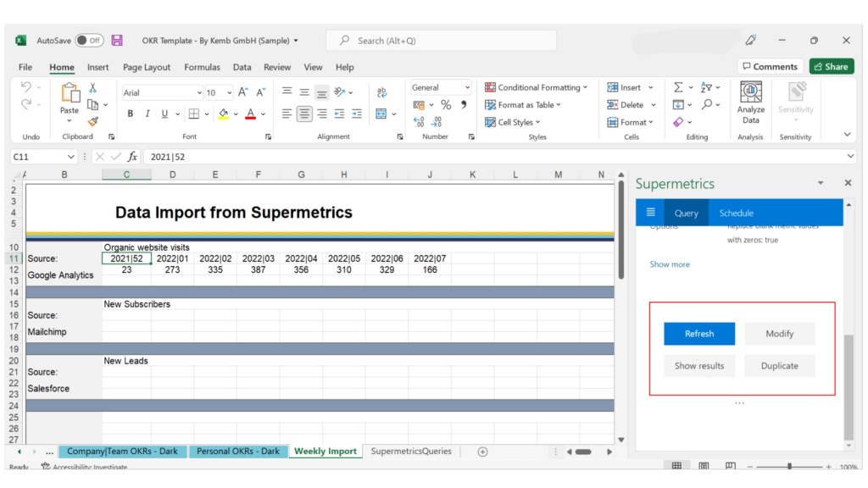Open Format as Table dropdown
868x488 pixels.
coord(523,104)
